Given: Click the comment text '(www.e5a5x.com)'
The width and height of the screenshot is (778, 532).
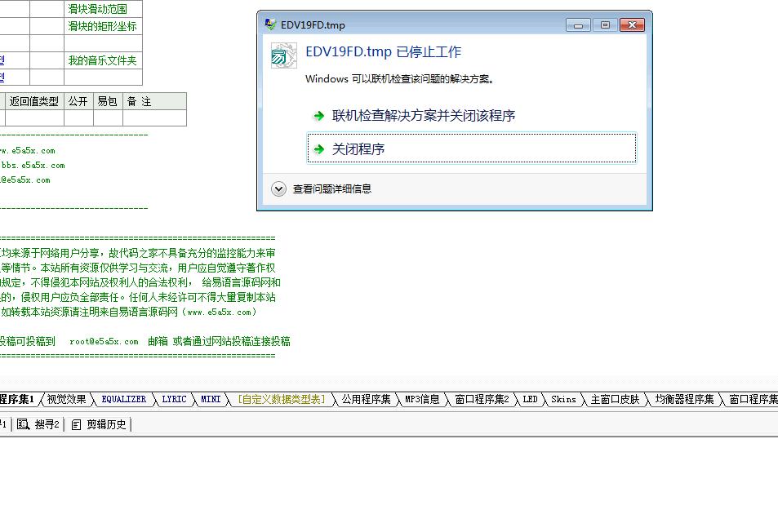Looking at the screenshot, I should (220, 312).
